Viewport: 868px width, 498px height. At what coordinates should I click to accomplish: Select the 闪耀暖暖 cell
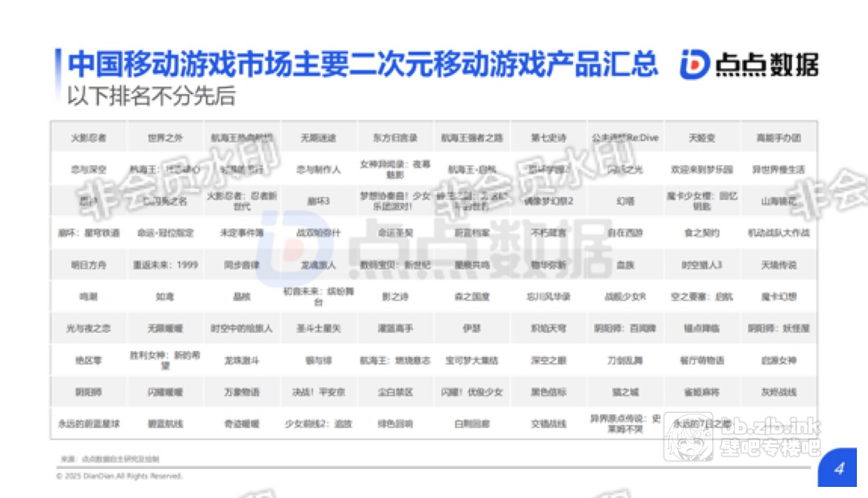[165, 392]
